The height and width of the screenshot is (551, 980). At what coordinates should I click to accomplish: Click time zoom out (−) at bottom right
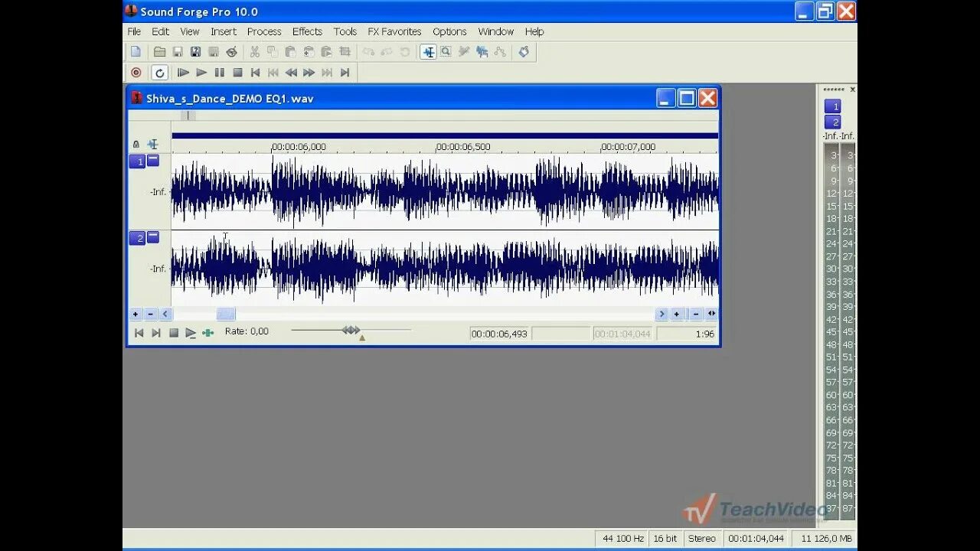tap(696, 314)
